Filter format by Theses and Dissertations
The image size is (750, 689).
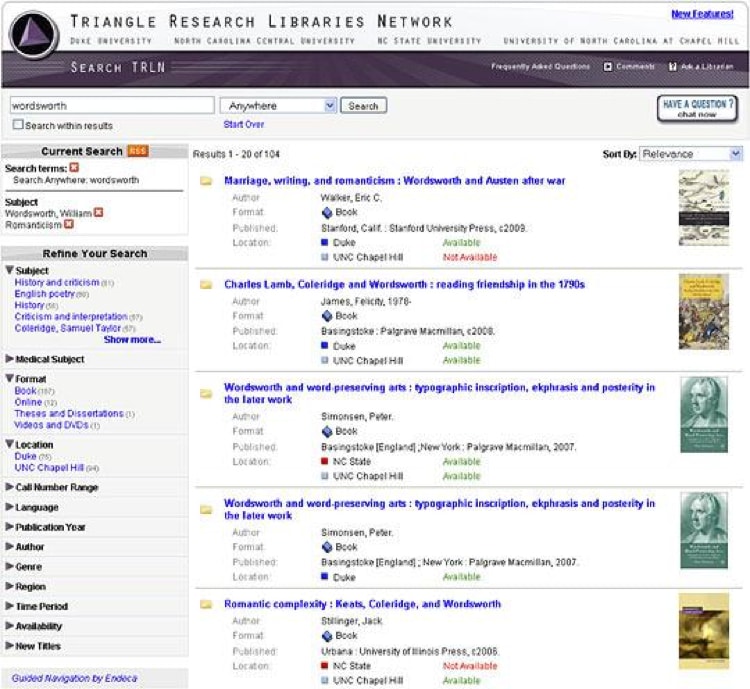pos(69,413)
